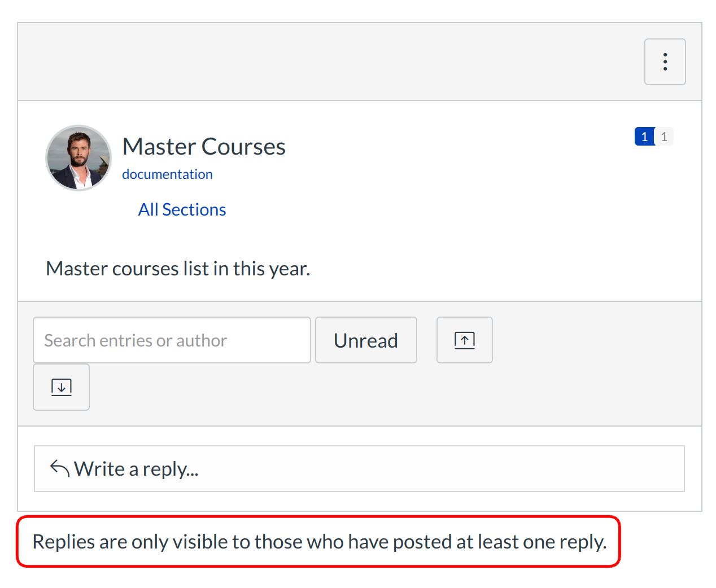Open the All Sections link
This screenshot has height=588, width=716.
click(182, 210)
